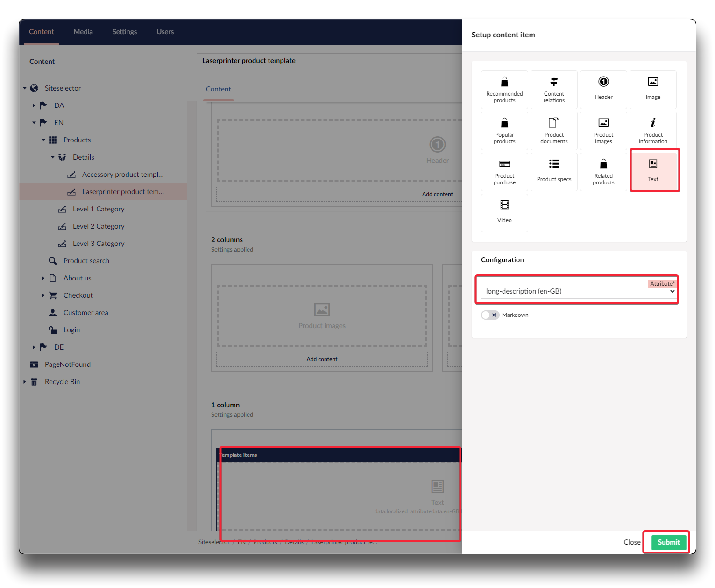Choose the Product purchase content item

click(504, 172)
